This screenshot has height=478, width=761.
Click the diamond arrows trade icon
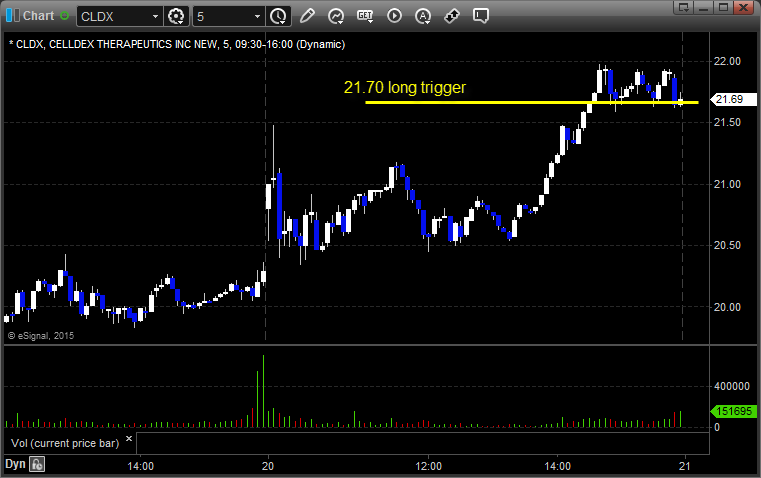[452, 16]
